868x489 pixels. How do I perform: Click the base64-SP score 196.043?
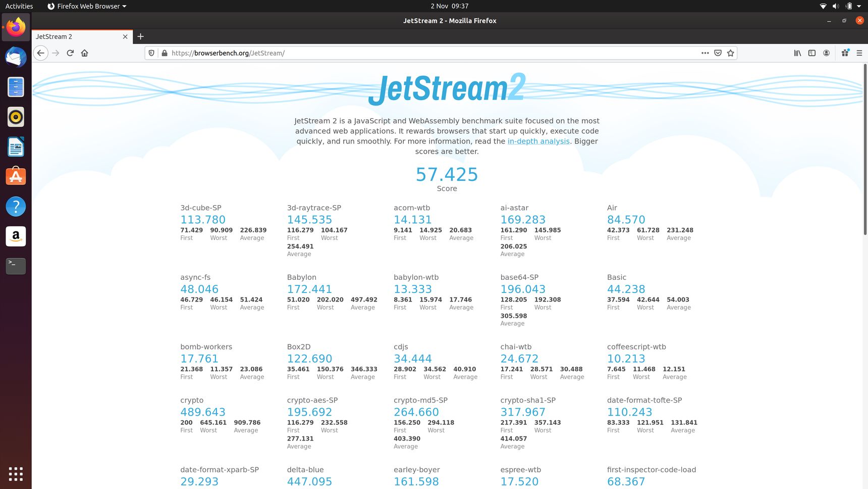click(x=523, y=289)
